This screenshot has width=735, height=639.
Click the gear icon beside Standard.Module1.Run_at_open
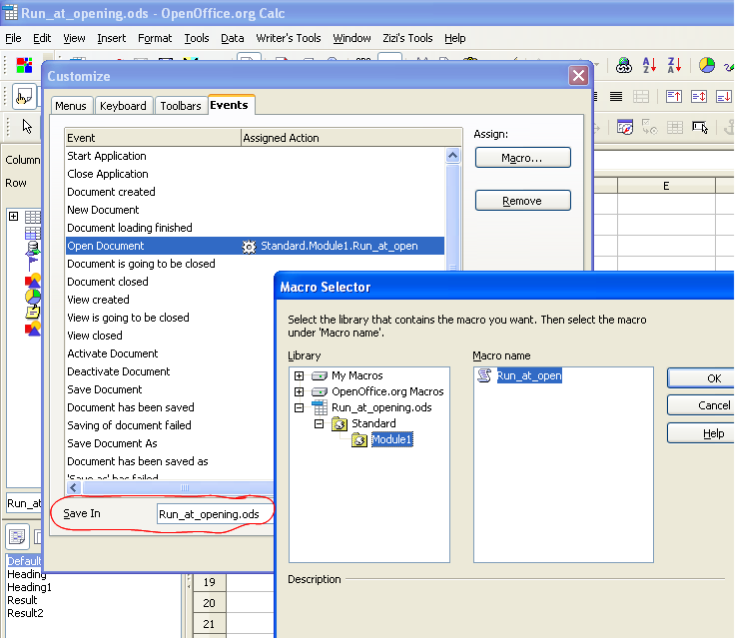pyautogui.click(x=249, y=246)
